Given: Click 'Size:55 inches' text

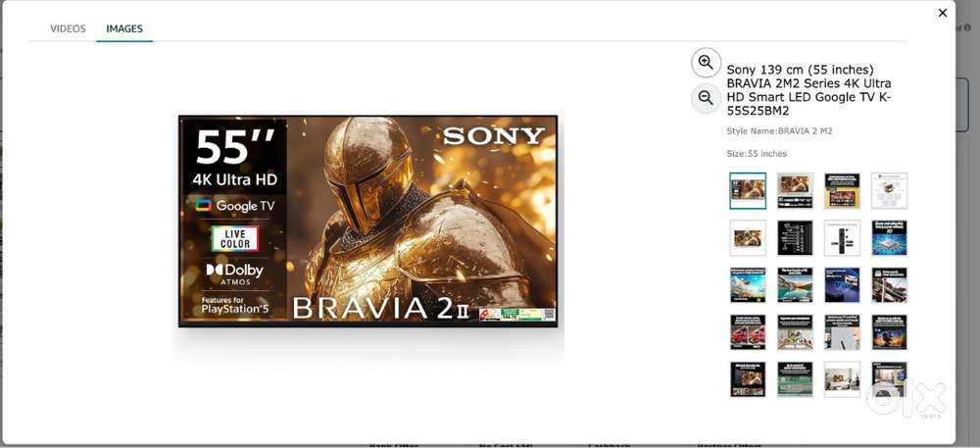Looking at the screenshot, I should 757,154.
